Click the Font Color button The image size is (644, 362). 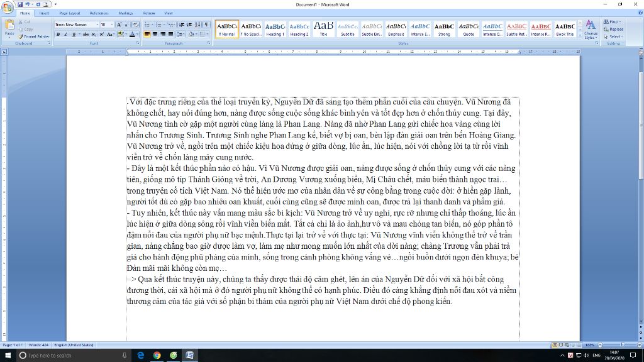coord(132,35)
